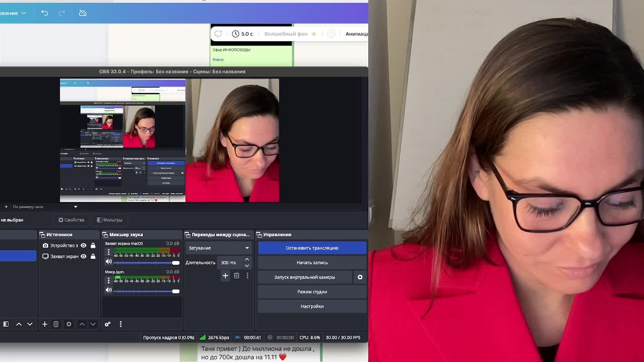
Task: Adjust the Захват экрана macOS volume slider
Action: coord(146,262)
